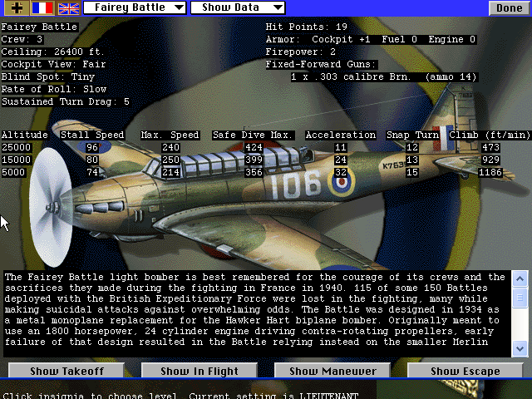
Task: Click the 'Crew: 3' text
Action: pos(22,39)
